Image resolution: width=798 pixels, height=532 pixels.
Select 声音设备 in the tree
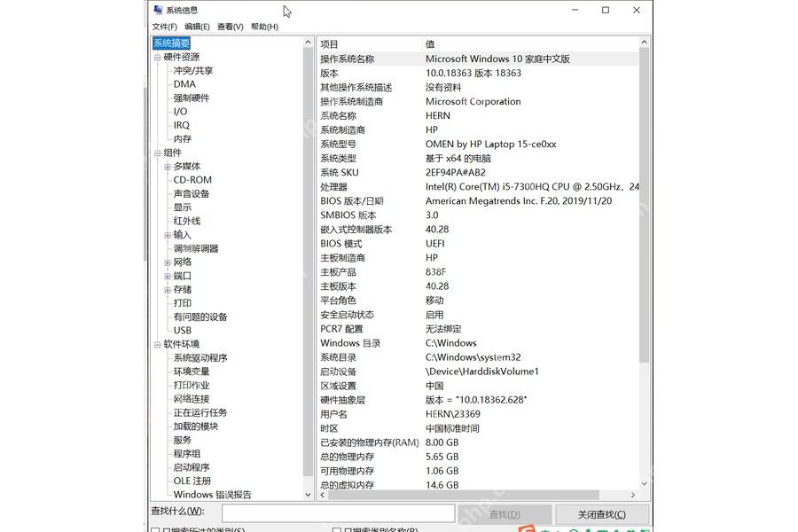(x=192, y=193)
